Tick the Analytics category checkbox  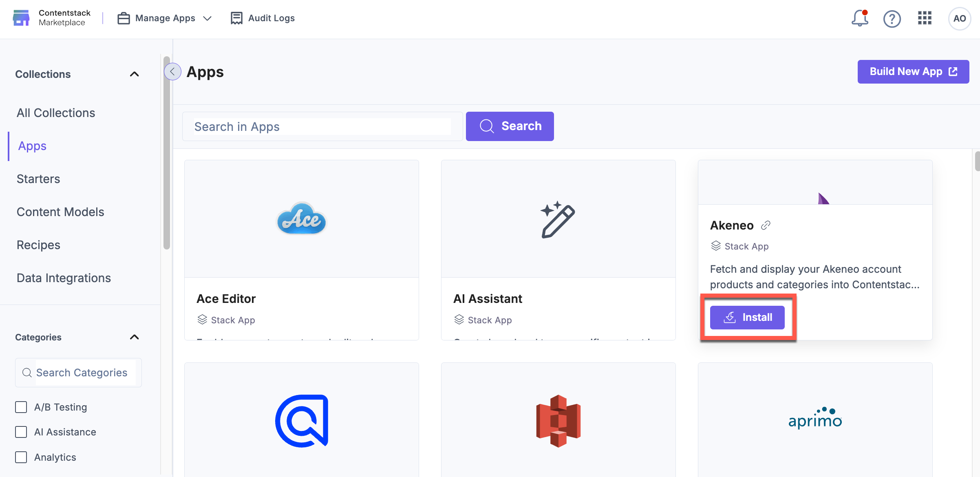pyautogui.click(x=21, y=457)
